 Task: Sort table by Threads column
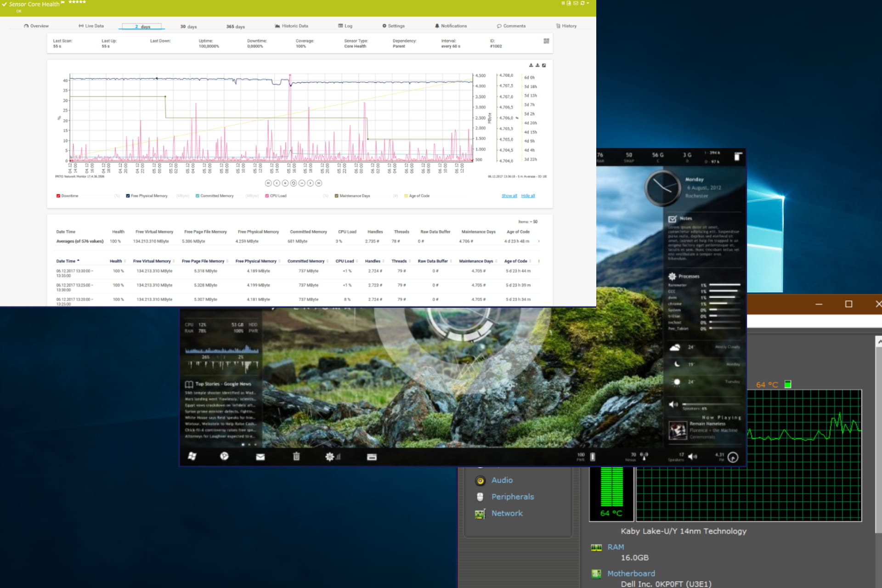[x=401, y=261]
